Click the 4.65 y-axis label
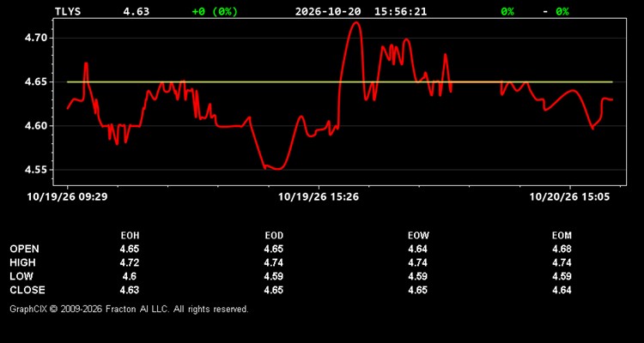The width and height of the screenshot is (644, 343). (x=37, y=82)
